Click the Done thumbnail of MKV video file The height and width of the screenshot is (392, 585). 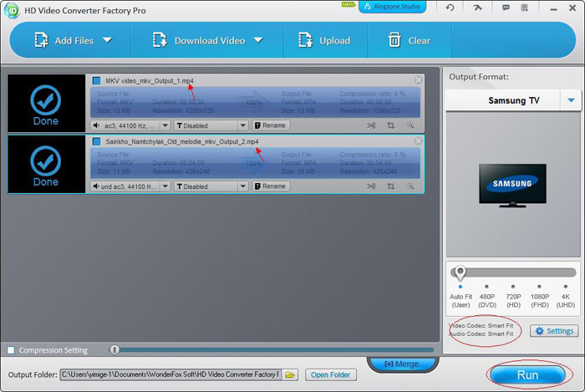point(46,103)
